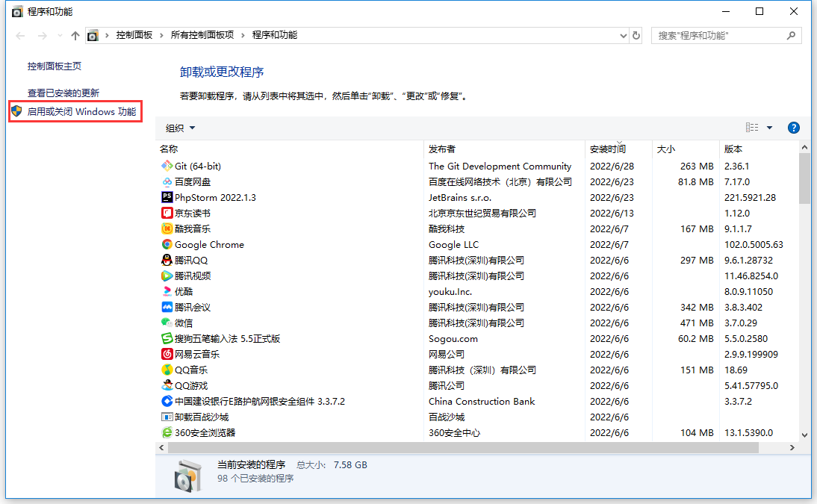Click the 搜狗五笔输入法 icon
Image resolution: width=817 pixels, height=504 pixels.
(x=167, y=338)
